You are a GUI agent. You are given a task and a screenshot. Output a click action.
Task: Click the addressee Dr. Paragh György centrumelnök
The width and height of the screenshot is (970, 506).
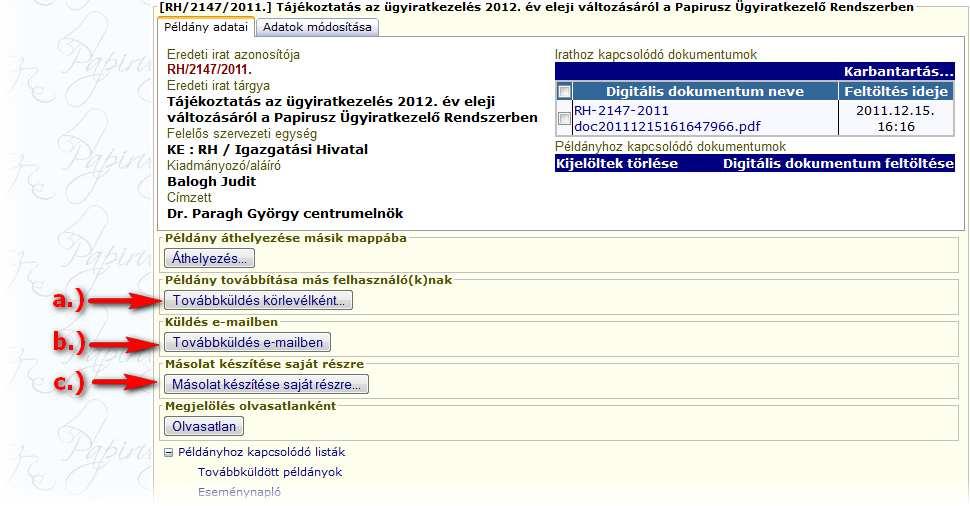(285, 214)
